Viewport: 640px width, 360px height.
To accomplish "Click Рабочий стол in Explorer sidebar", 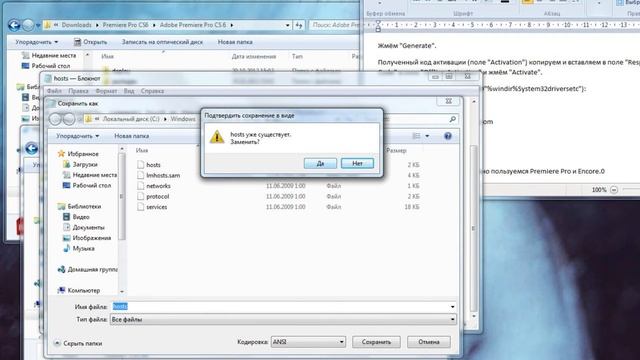I will coord(46,66).
